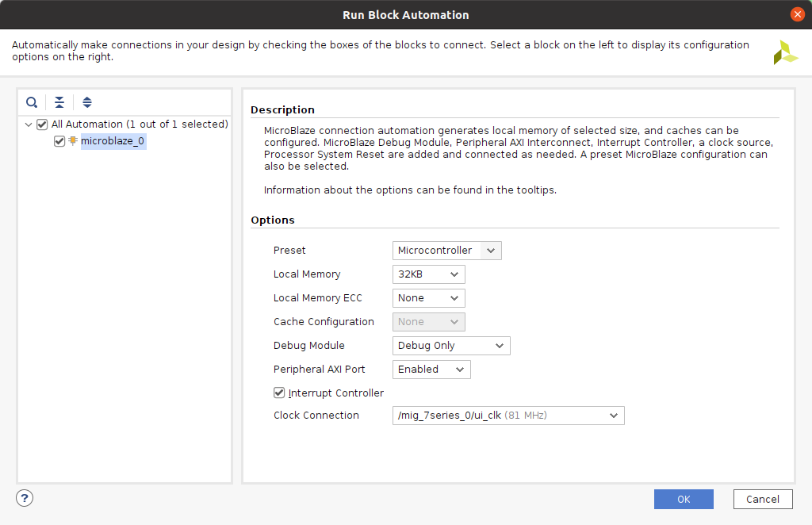Click the Collapse All icon
This screenshot has height=525, width=812.
pos(59,102)
